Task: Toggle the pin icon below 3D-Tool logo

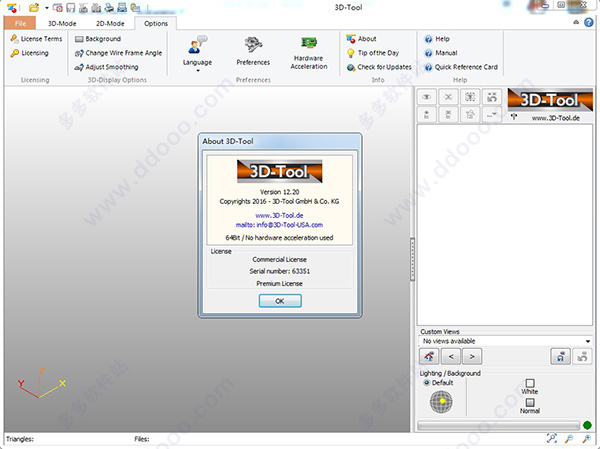Action: 514,117
